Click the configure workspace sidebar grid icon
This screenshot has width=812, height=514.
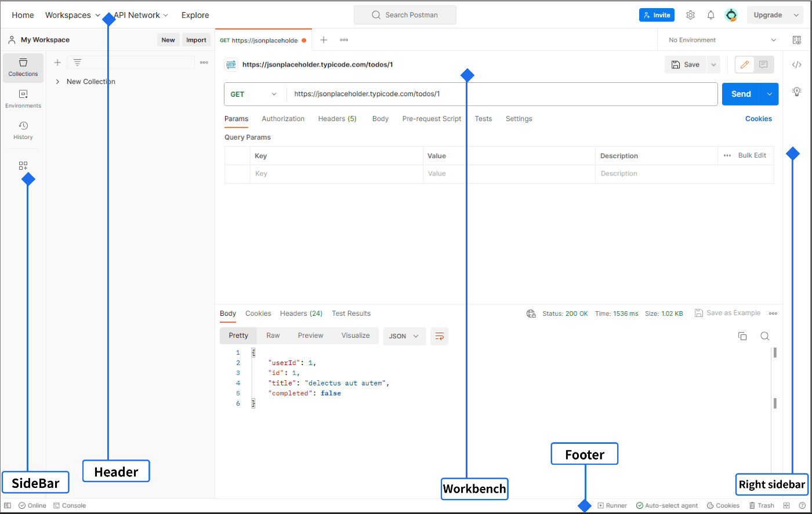tap(23, 166)
